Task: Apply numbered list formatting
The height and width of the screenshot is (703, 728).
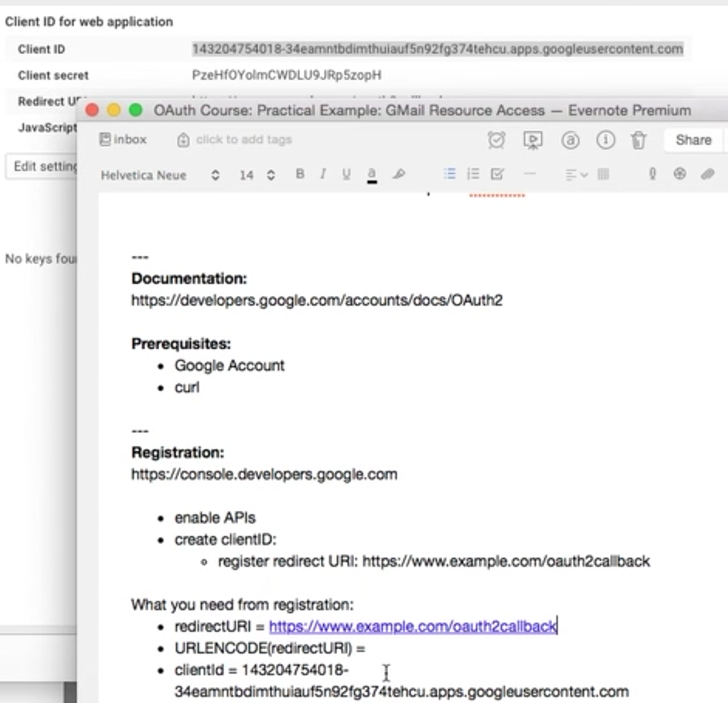Action: [x=473, y=174]
